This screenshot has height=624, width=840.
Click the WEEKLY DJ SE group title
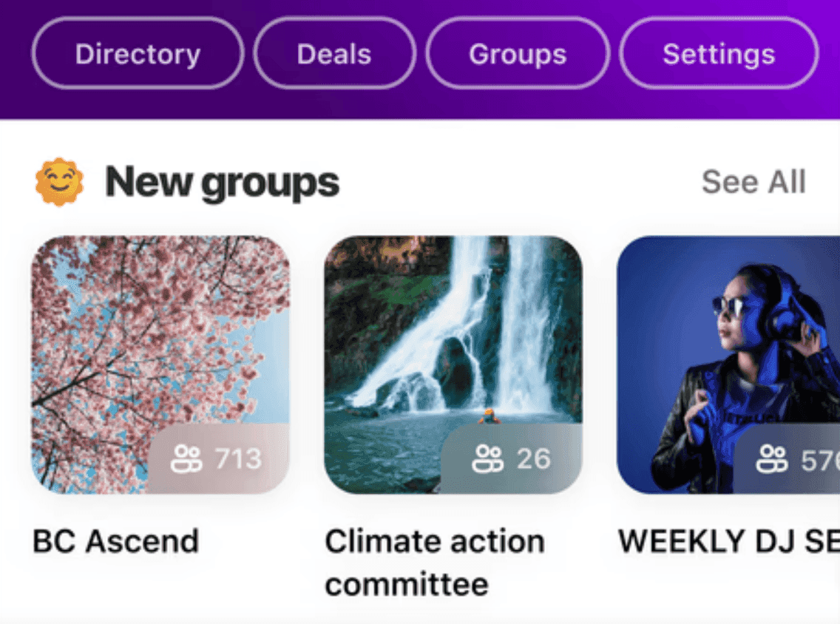point(728,540)
